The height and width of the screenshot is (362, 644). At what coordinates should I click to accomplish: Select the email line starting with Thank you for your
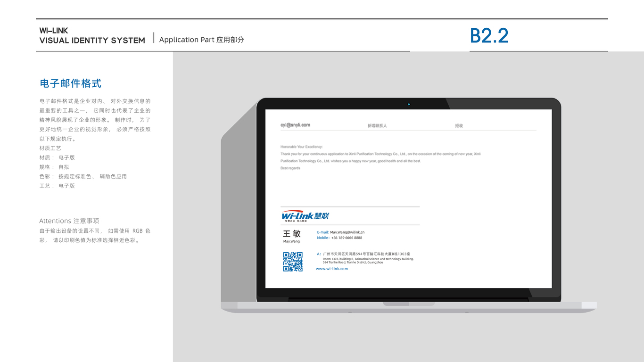point(380,154)
